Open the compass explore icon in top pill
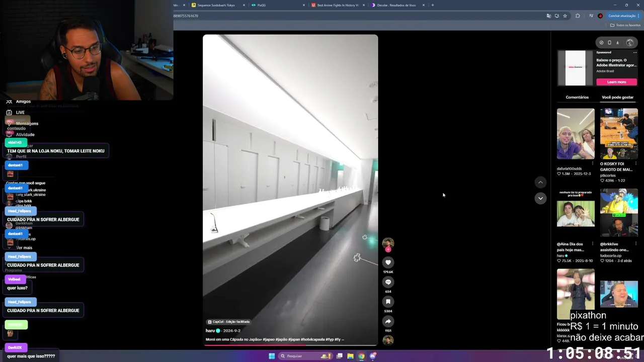644x362 pixels. (601, 43)
